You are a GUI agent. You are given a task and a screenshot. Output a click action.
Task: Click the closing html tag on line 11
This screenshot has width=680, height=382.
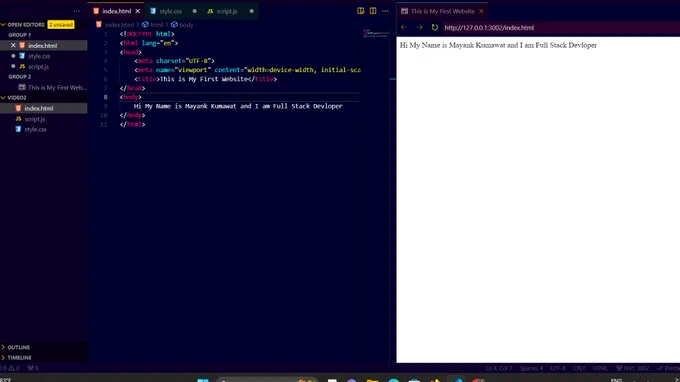click(x=132, y=124)
